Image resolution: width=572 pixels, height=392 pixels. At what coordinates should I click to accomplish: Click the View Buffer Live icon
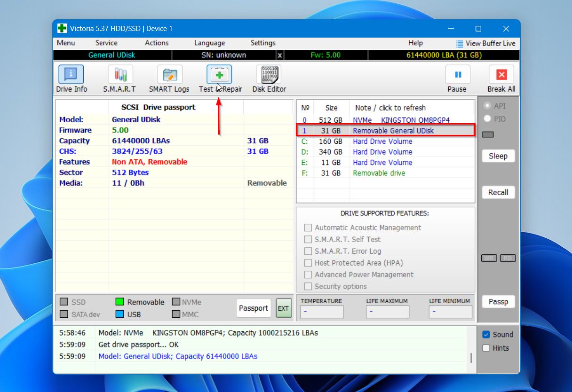pos(460,43)
